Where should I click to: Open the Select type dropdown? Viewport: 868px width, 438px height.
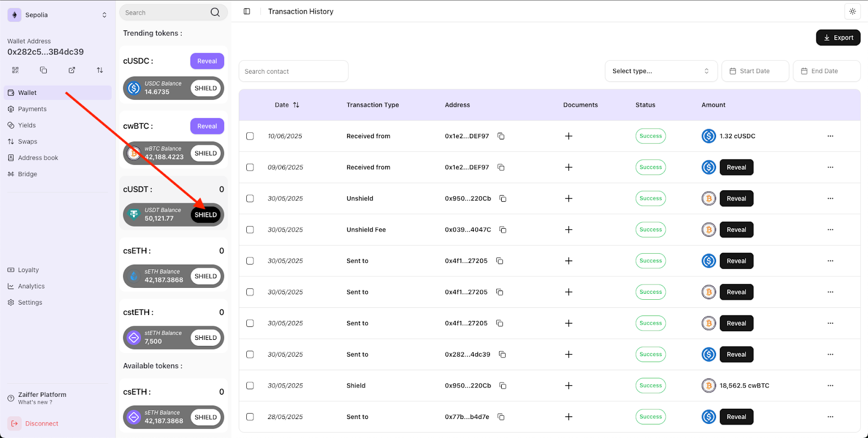pos(661,71)
